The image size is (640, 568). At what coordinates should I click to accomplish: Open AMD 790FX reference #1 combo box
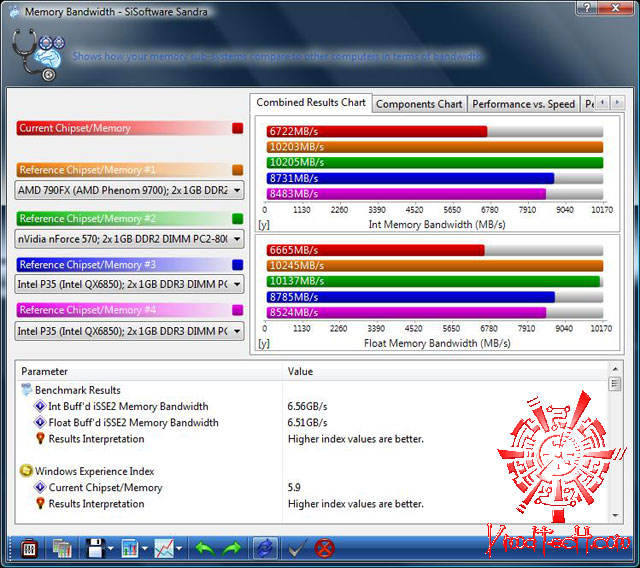click(x=129, y=190)
